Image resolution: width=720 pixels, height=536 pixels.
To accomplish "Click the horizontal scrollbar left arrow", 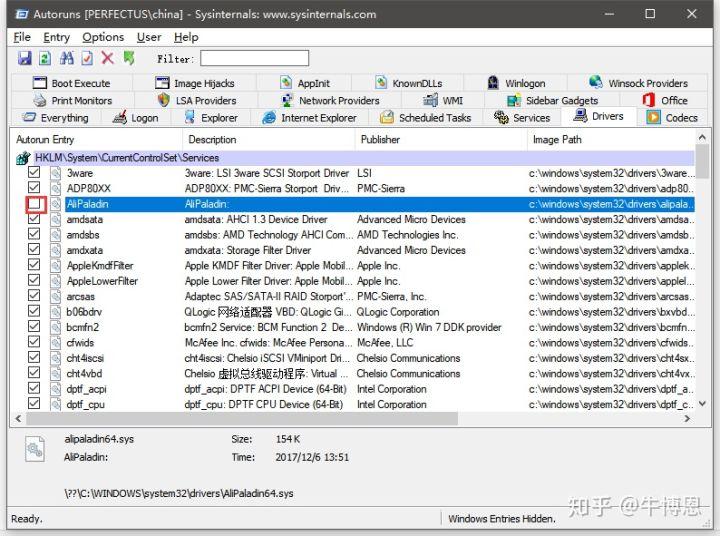I will tap(18, 418).
